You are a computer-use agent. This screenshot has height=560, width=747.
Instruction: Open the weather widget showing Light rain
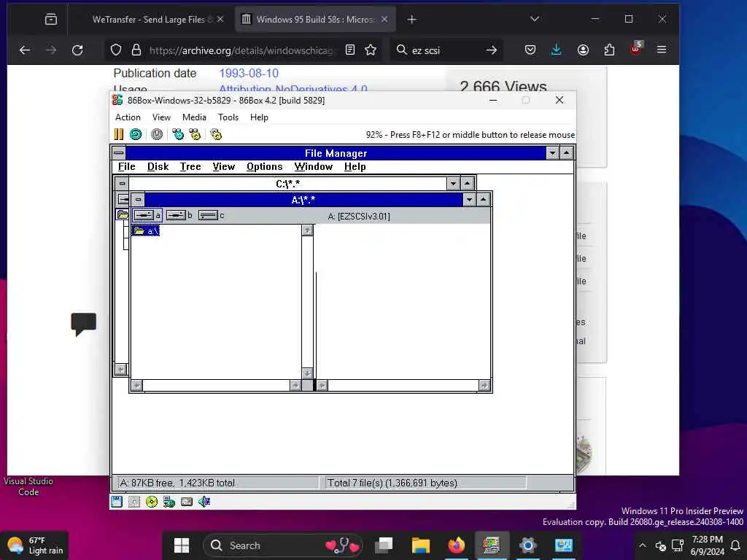pyautogui.click(x=35, y=545)
